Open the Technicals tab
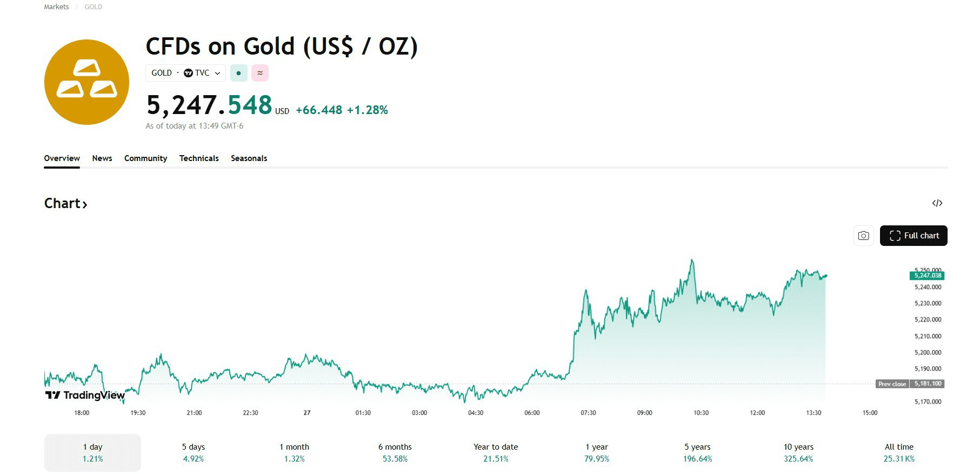 coord(199,158)
